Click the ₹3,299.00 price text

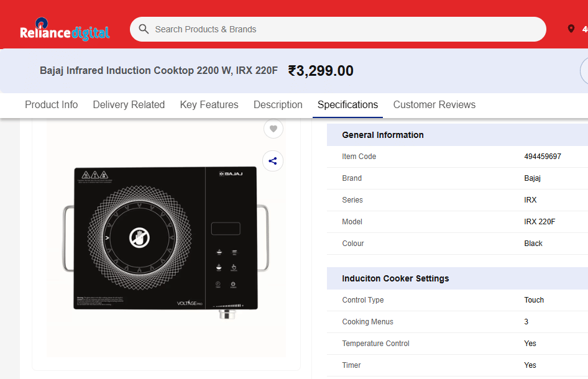321,71
